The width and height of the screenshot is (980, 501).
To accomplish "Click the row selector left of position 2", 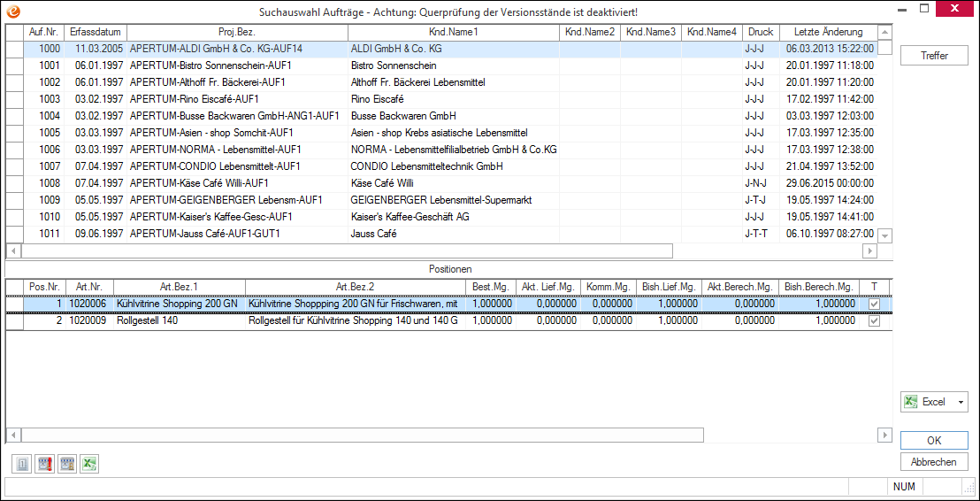I will pos(14,320).
